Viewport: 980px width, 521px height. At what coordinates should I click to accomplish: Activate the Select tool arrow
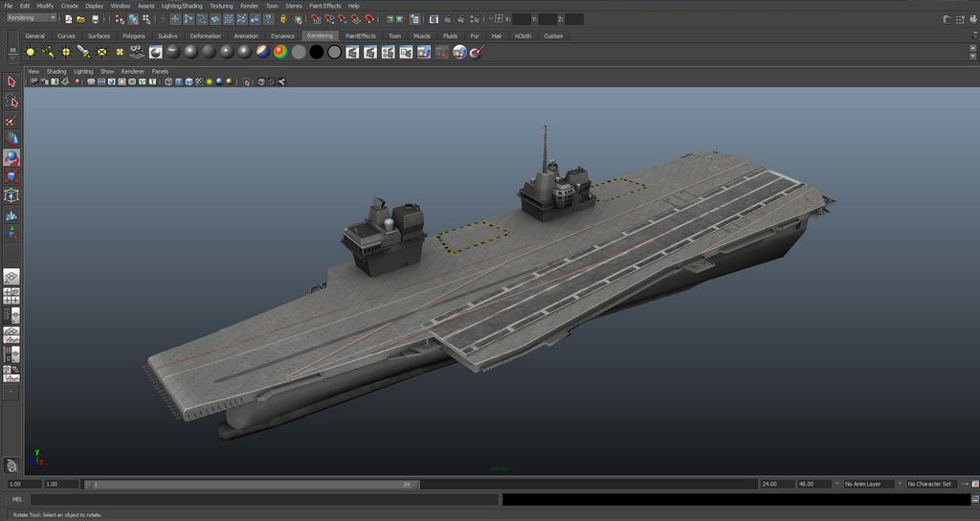(11, 82)
